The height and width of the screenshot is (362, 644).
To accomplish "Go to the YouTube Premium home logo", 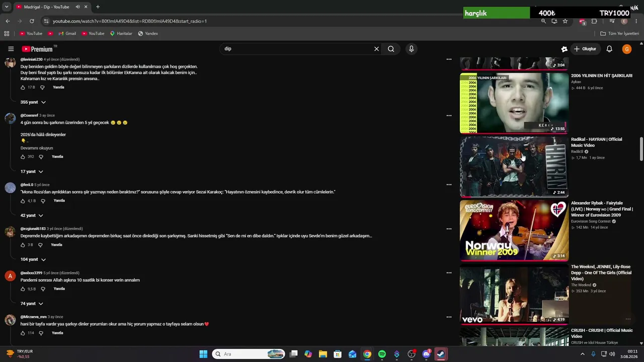I will coord(37,49).
